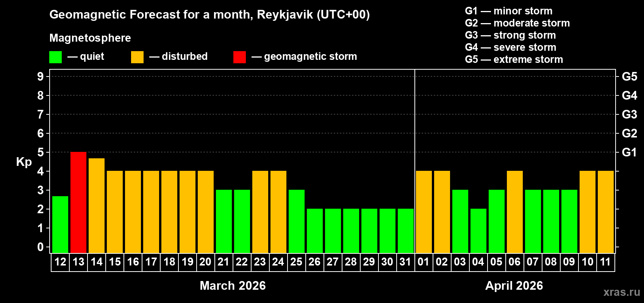Click the G5 extreme storm legend line
Screen dimensions: 644x303
pyautogui.click(x=514, y=59)
